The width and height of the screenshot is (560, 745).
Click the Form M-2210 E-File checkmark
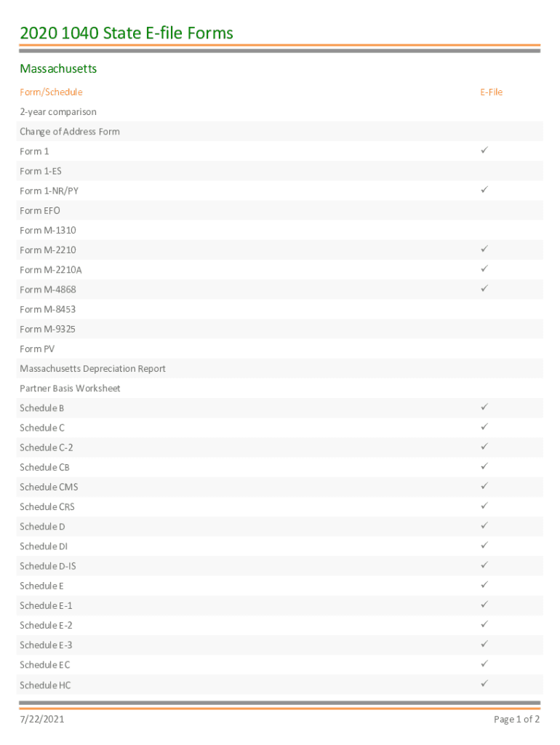tap(484, 249)
